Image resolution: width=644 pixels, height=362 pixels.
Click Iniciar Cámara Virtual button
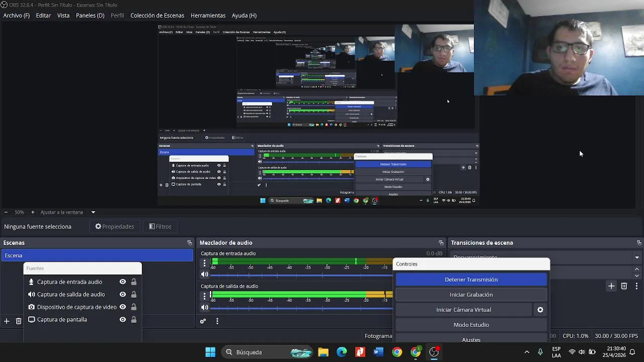click(464, 310)
